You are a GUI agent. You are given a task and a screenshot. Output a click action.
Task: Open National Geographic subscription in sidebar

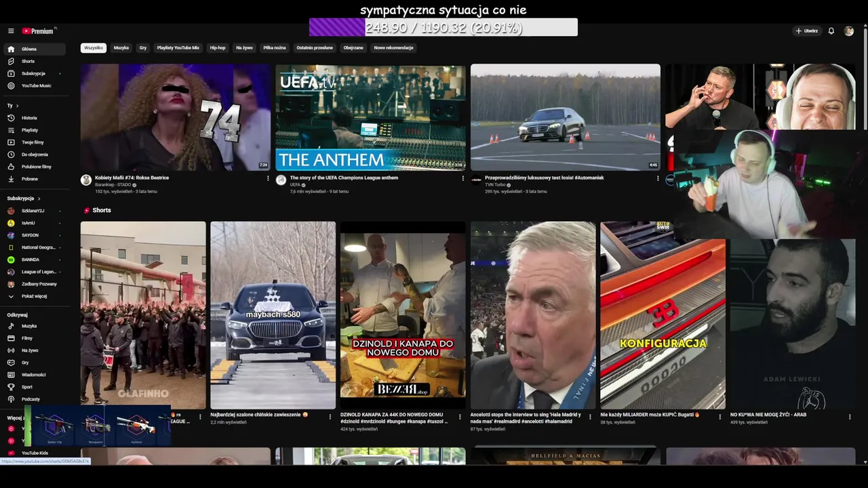35,247
